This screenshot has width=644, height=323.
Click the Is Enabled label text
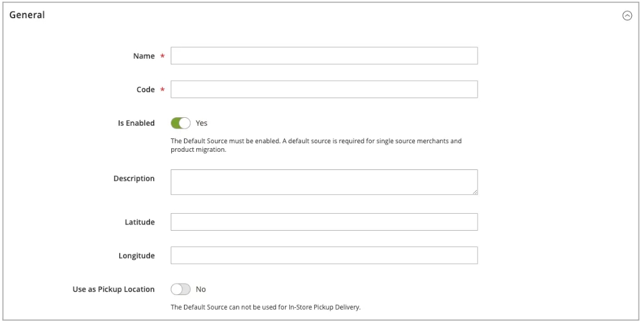tap(136, 123)
